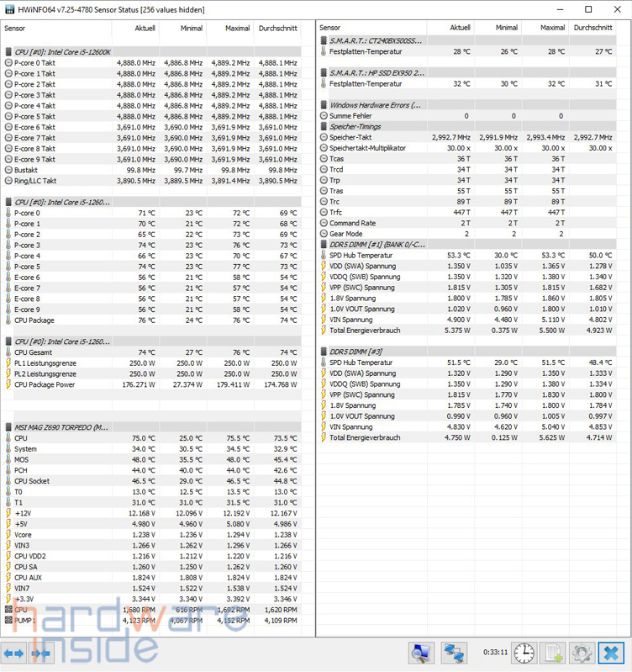Select DIMM [#3] VIN Spannung row
Viewport: 632px width, 672px height.
(x=466, y=426)
